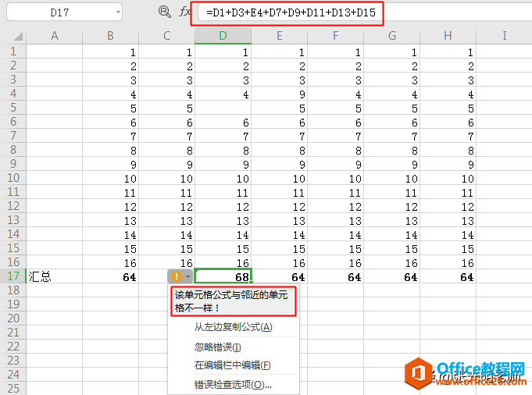Select column E header
The height and width of the screenshot is (395, 532).
coord(279,36)
